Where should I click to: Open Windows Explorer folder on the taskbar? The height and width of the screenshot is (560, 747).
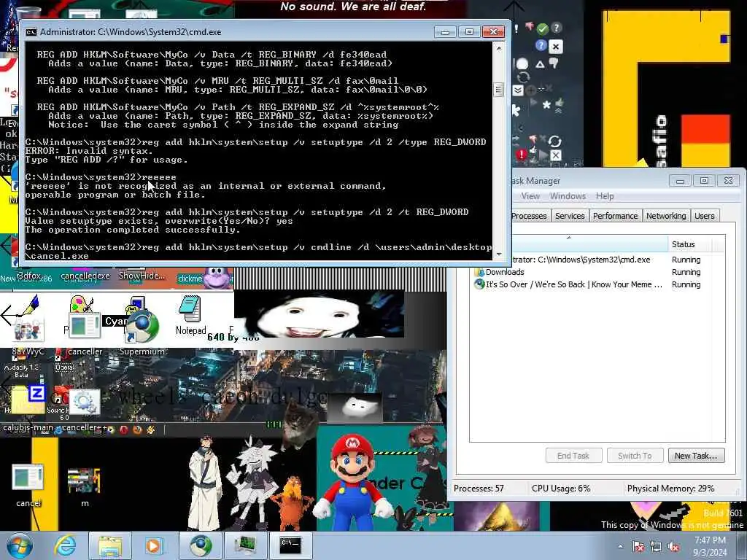tap(110, 545)
